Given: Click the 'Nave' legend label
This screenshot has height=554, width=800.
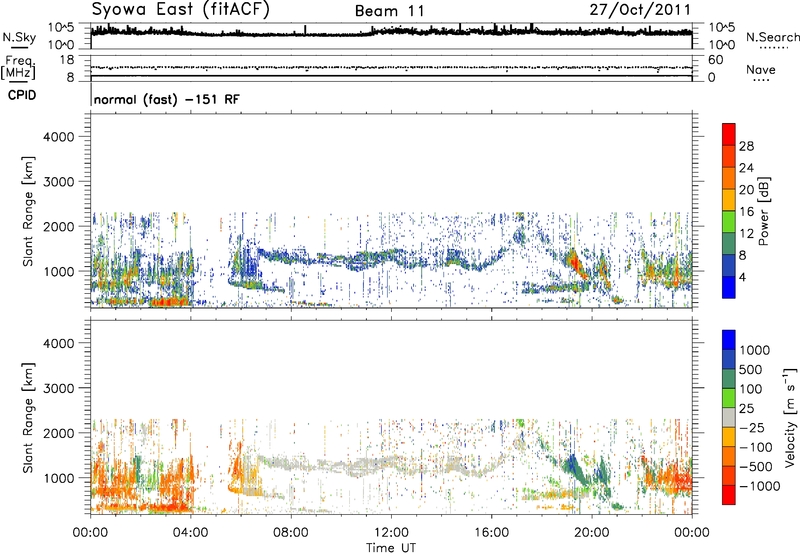Looking at the screenshot, I should (x=760, y=69).
